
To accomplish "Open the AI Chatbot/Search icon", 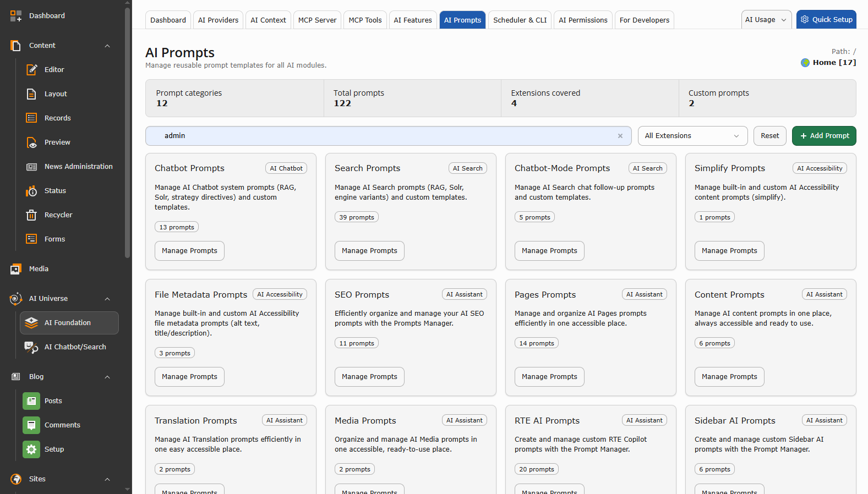I will click(x=32, y=347).
